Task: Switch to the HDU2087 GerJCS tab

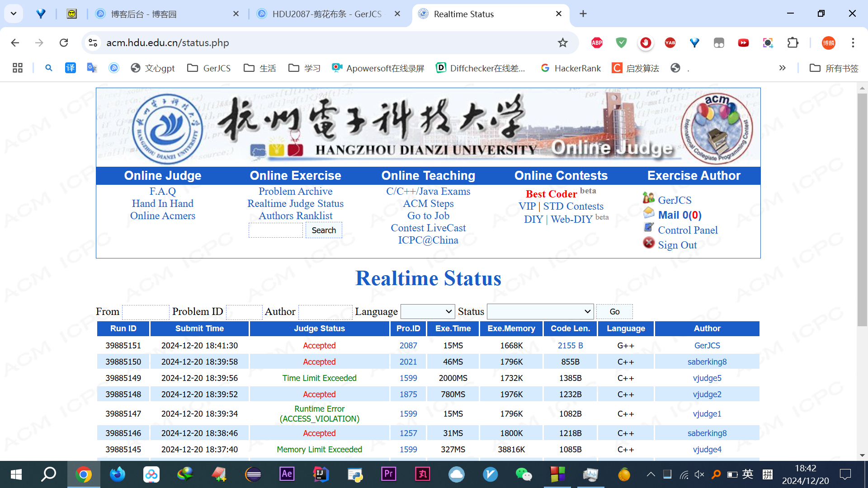Action: (x=326, y=14)
